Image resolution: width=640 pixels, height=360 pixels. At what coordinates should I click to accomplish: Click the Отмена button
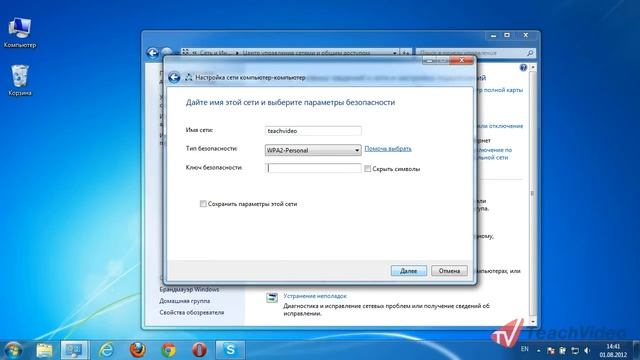coord(449,271)
